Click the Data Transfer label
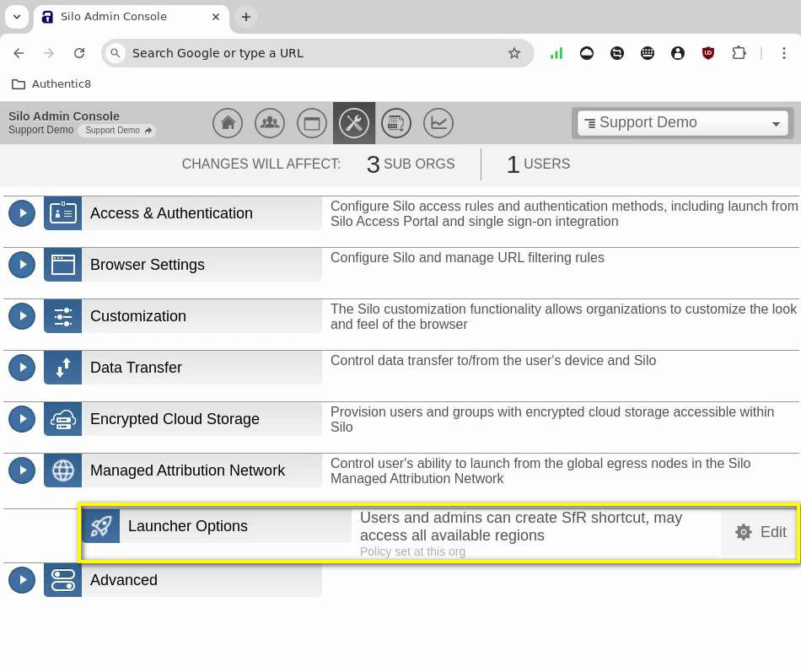Image resolution: width=801 pixels, height=672 pixels. 136,368
